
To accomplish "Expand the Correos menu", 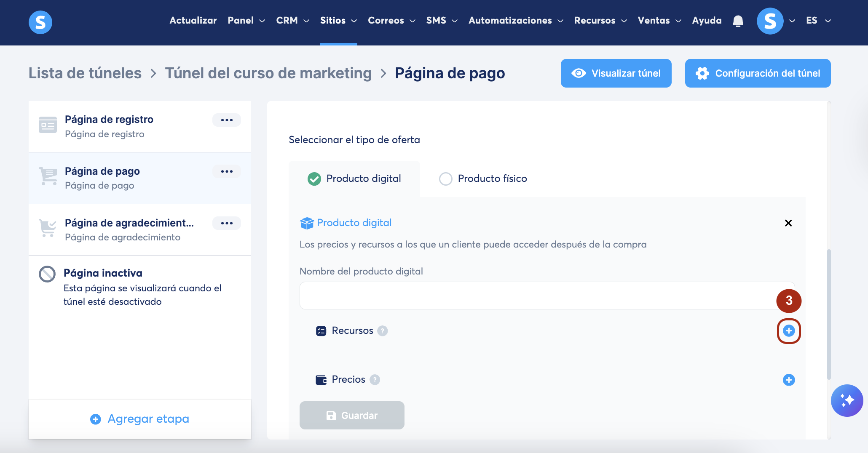I will (x=392, y=21).
